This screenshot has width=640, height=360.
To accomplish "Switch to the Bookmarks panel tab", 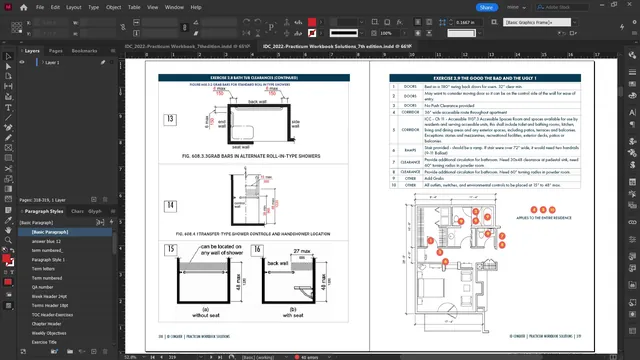I will click(84, 51).
